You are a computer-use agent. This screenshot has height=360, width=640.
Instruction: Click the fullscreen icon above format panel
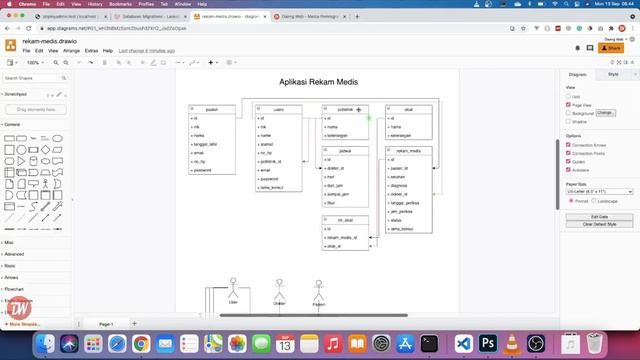pyautogui.click(x=619, y=62)
